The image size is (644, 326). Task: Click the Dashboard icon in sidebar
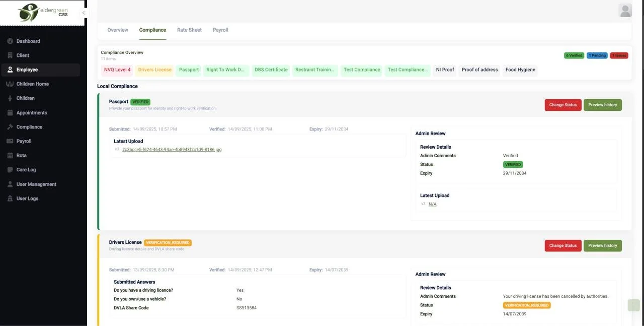coord(10,41)
